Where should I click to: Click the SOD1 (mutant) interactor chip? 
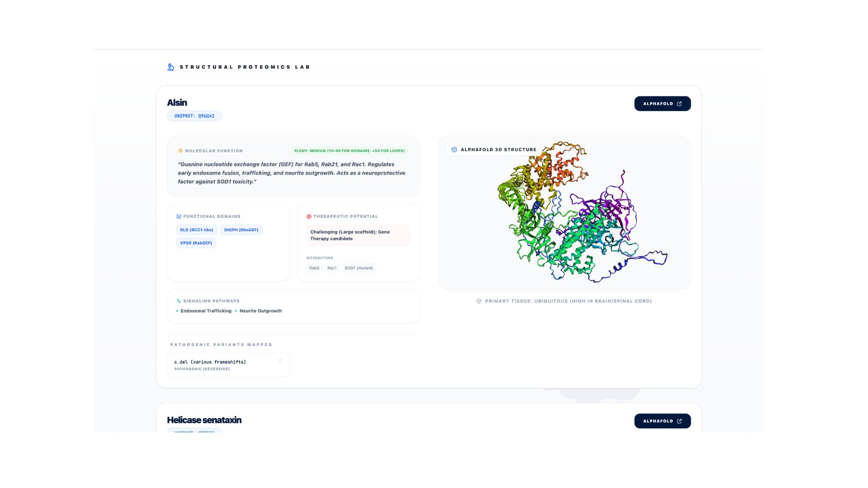(359, 268)
